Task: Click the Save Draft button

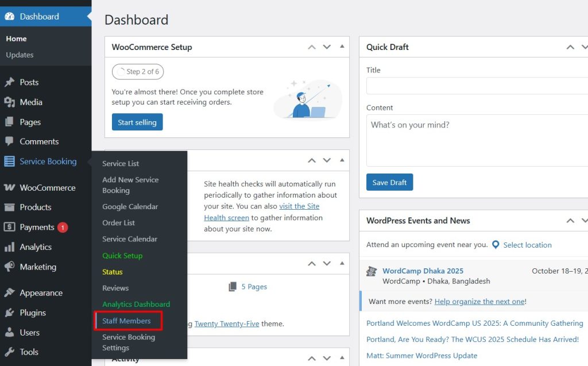Action: pyautogui.click(x=389, y=183)
